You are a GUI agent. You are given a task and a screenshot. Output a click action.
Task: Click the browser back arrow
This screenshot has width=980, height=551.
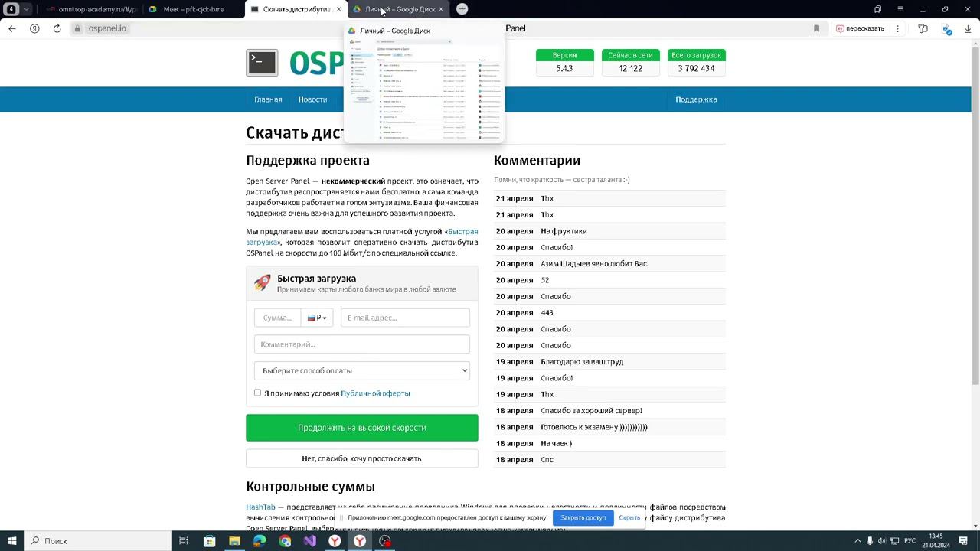click(11, 28)
